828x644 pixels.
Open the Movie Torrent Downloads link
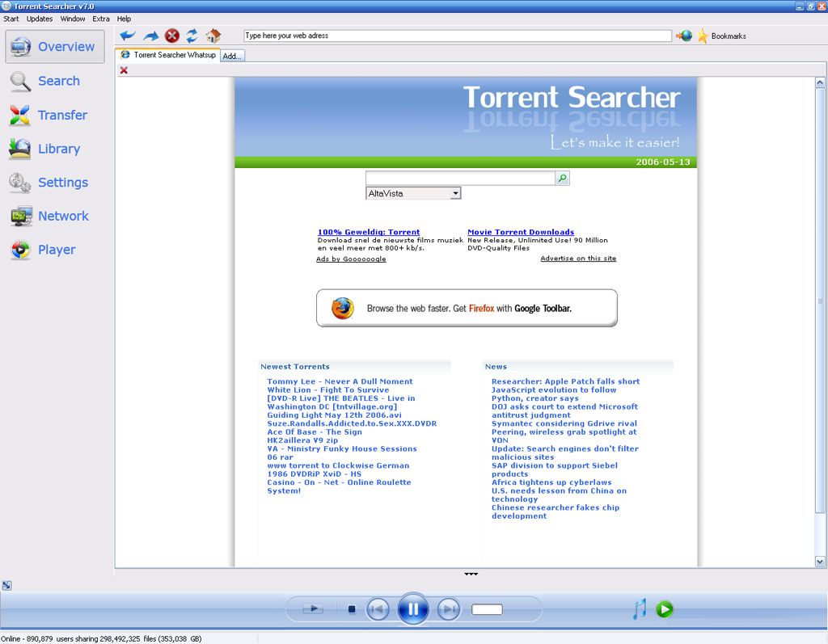coord(521,232)
